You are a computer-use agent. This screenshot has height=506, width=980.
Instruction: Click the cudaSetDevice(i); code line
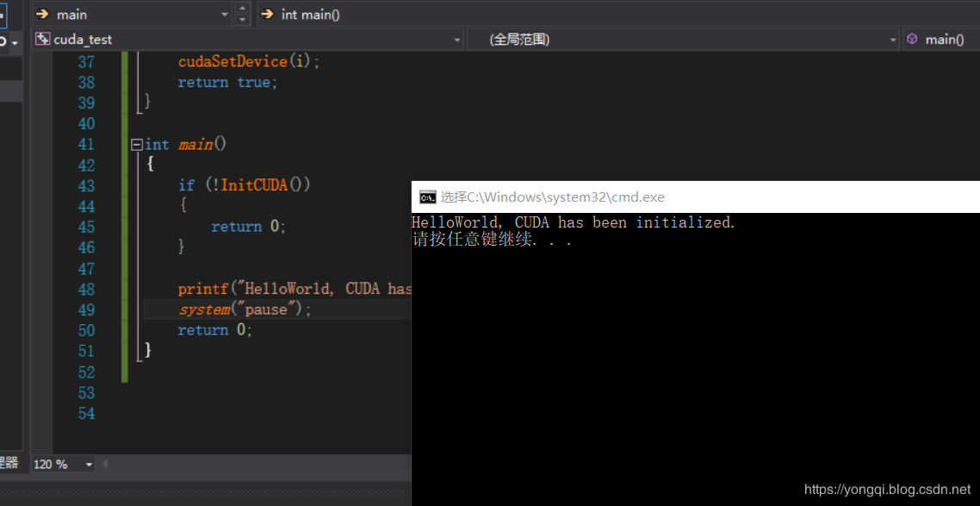pos(249,62)
